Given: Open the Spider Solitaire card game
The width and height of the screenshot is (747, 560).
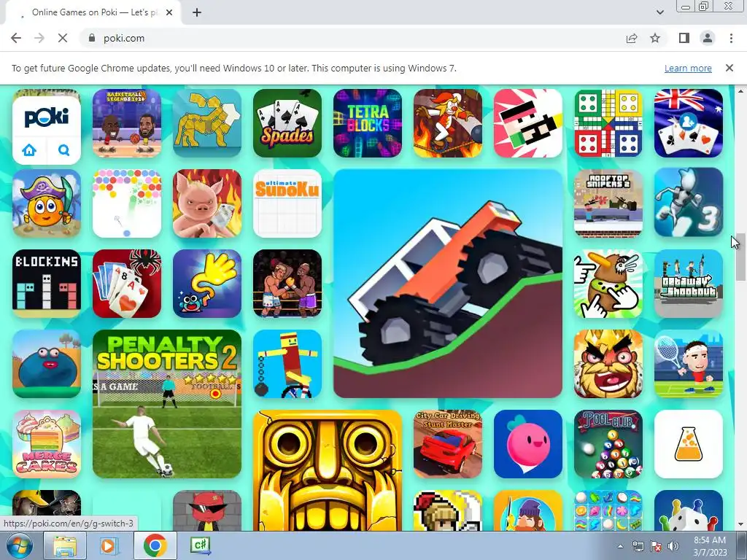Looking at the screenshot, I should tap(127, 284).
